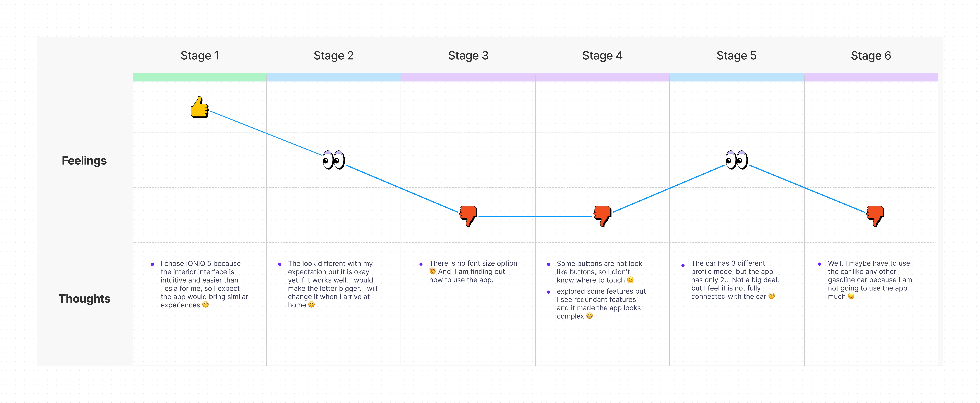Select the Feelings row label
This screenshot has height=403, width=980.
[84, 160]
